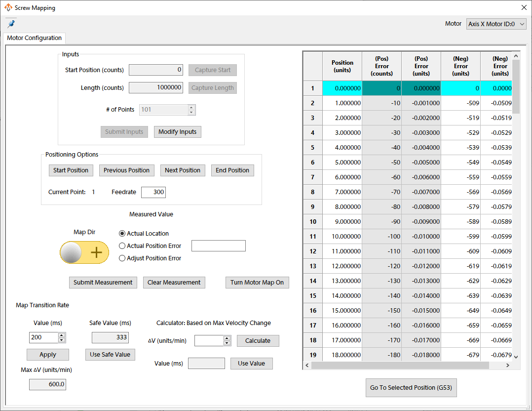Open the Axis X Motor ID:0 dropdown
The width and height of the screenshot is (532, 411).
click(496, 23)
